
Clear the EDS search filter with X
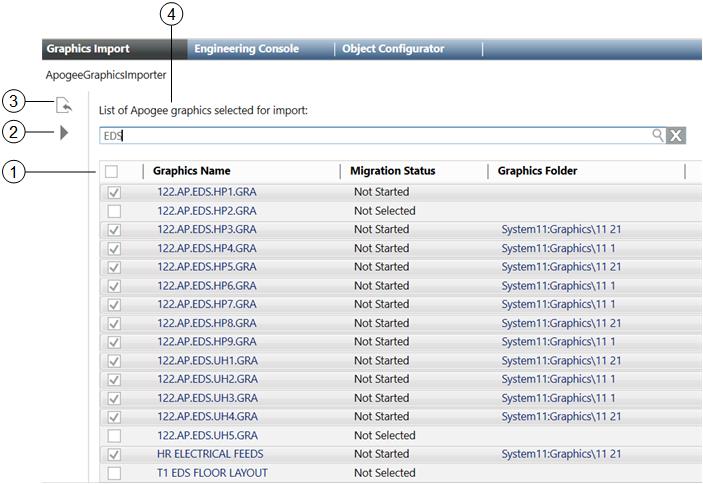(676, 136)
